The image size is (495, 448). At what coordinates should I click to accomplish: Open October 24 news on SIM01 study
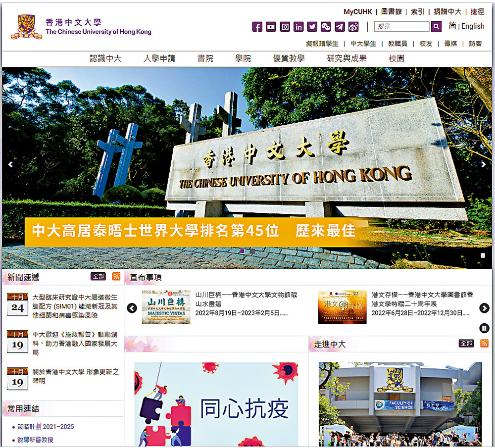[75, 306]
